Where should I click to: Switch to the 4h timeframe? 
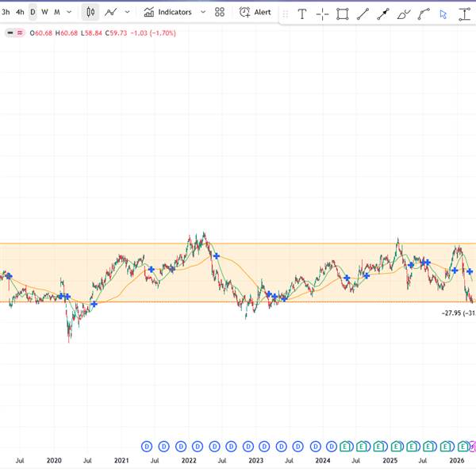coord(20,12)
